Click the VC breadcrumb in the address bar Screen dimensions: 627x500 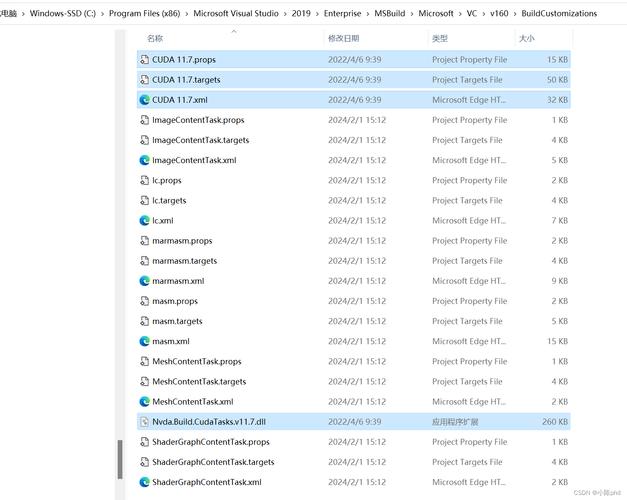coord(472,14)
